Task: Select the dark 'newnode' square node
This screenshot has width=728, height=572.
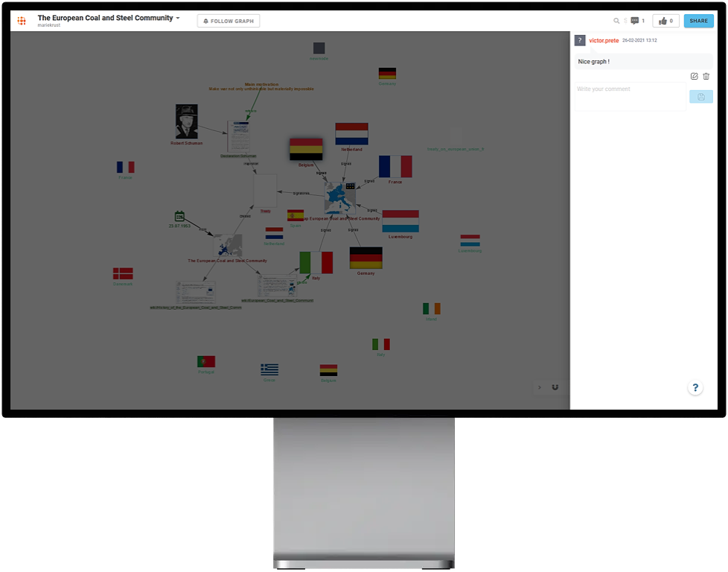Action: pyautogui.click(x=319, y=48)
